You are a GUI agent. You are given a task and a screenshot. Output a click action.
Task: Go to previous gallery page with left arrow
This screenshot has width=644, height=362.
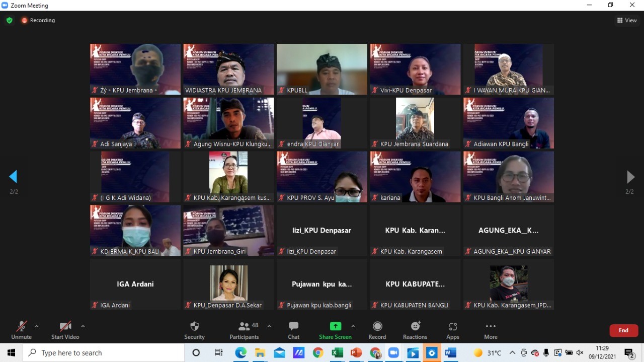pyautogui.click(x=14, y=177)
